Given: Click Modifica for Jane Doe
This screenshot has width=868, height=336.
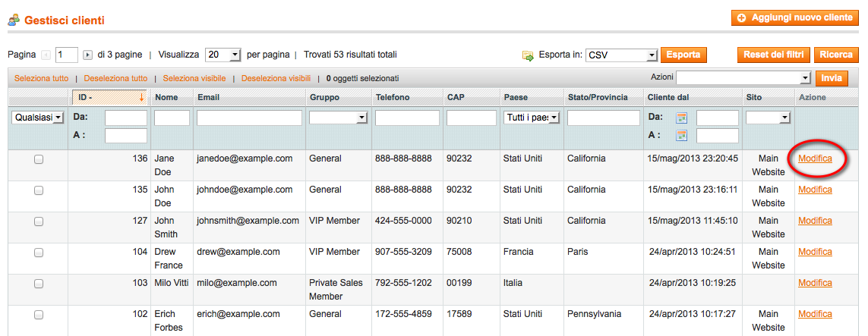Looking at the screenshot, I should (x=815, y=159).
